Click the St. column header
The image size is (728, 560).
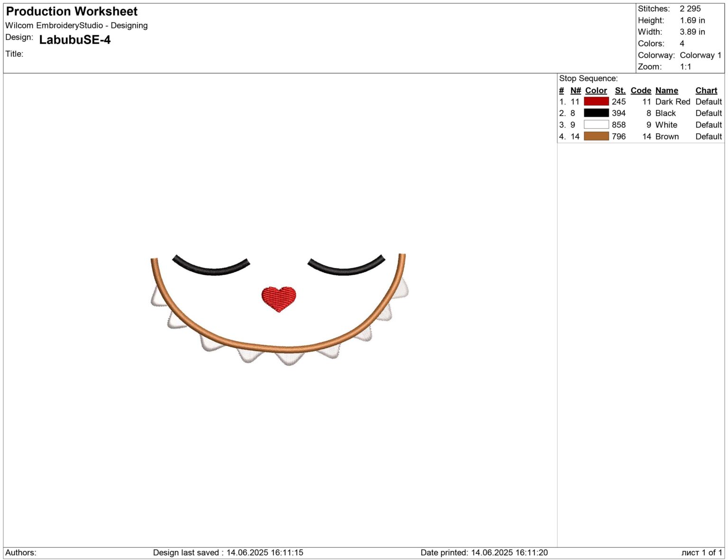pos(620,90)
